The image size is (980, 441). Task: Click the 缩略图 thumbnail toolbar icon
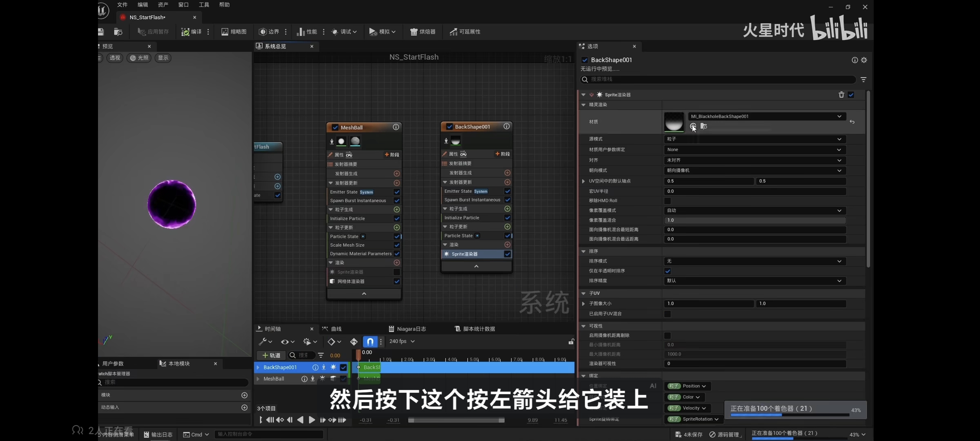pos(225,32)
